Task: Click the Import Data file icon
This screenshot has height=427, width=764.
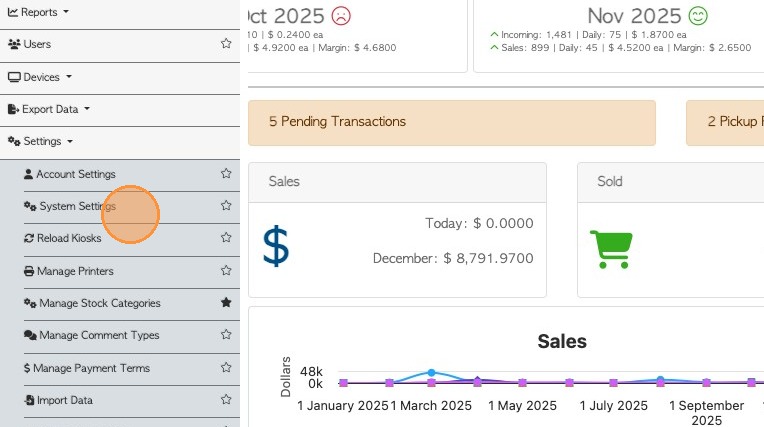Action: click(x=29, y=400)
